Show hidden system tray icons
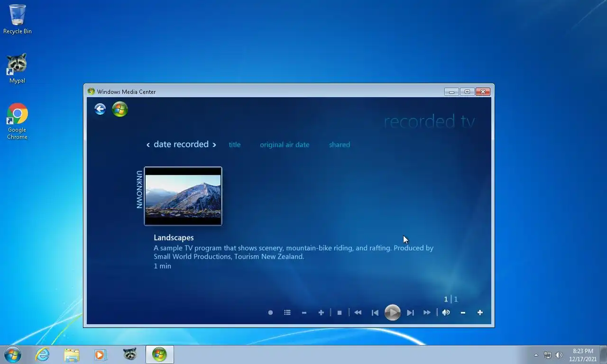The image size is (607, 364). point(536,355)
